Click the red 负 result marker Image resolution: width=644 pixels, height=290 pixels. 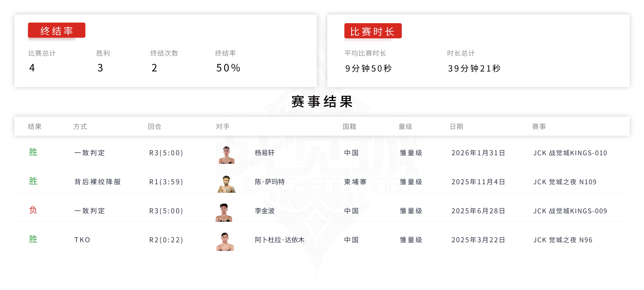tap(33, 210)
